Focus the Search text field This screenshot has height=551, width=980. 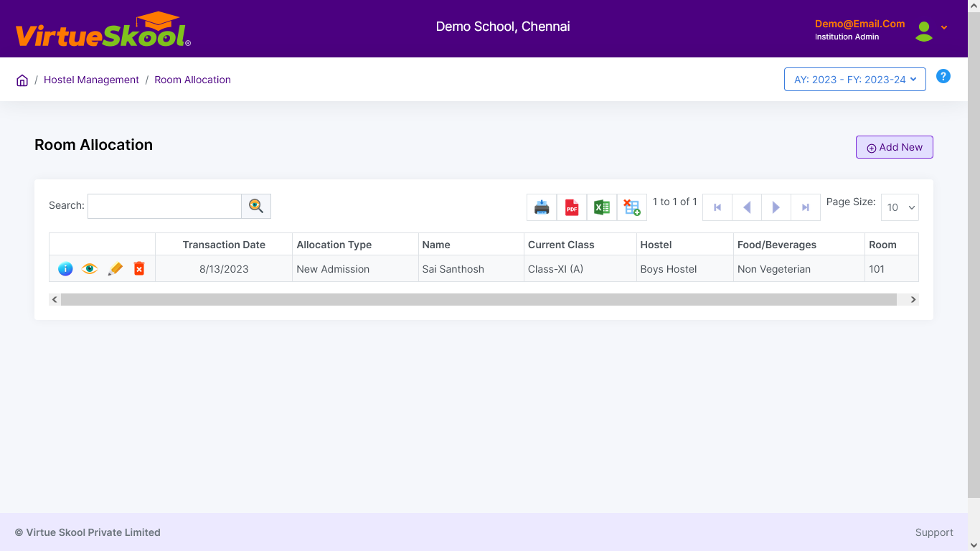[x=164, y=206]
